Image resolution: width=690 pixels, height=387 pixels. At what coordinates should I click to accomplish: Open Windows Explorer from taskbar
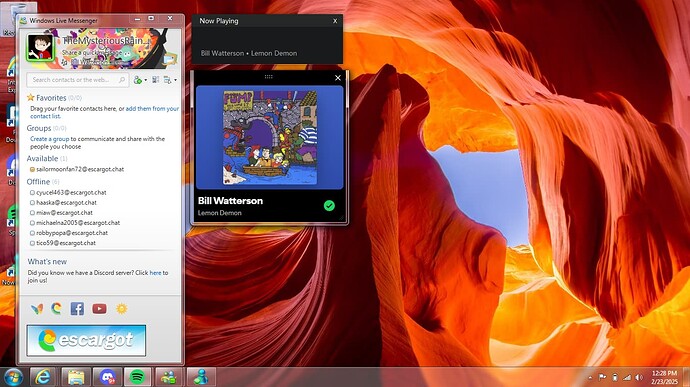[x=76, y=377]
